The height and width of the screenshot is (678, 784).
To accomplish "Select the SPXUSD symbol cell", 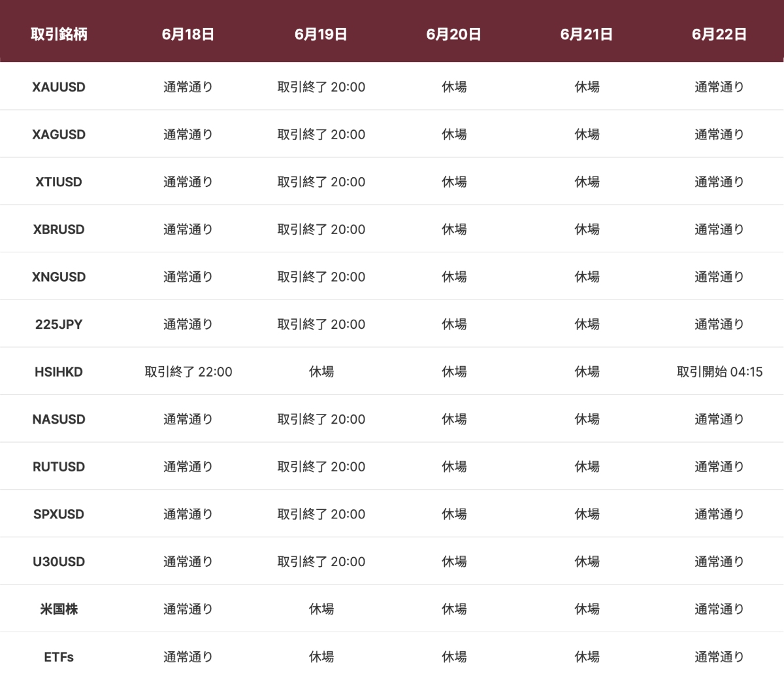I will 59,515.
